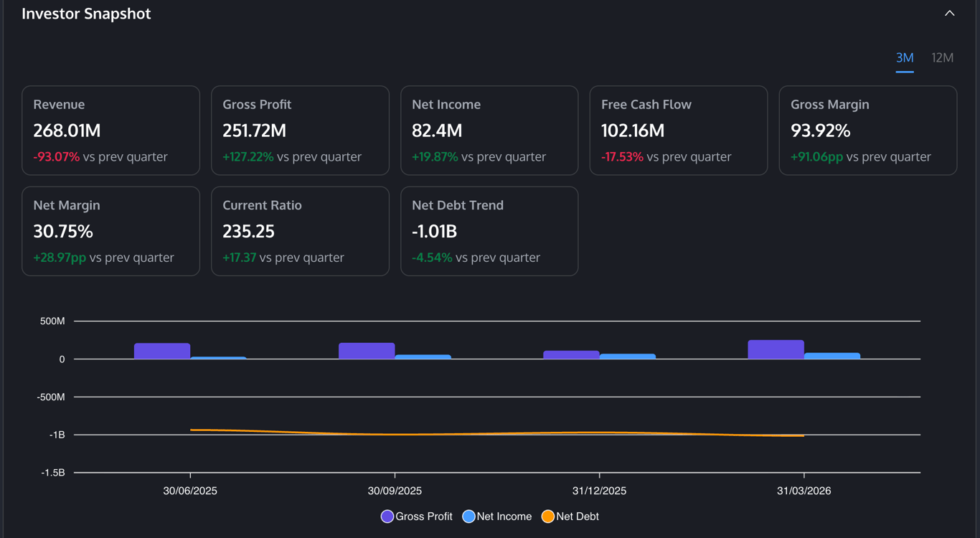The height and width of the screenshot is (538, 980).
Task: Click the Gross Profit bar for 31/12/2025
Action: [x=571, y=354]
